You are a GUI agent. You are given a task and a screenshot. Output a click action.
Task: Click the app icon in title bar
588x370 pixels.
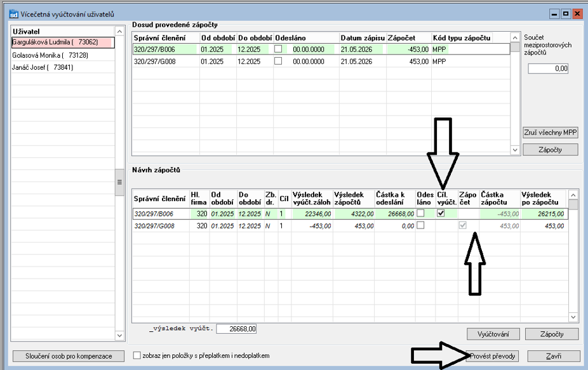click(13, 14)
